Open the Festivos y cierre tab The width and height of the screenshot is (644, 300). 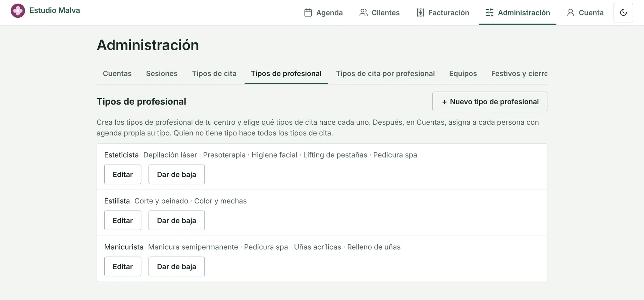point(519,73)
